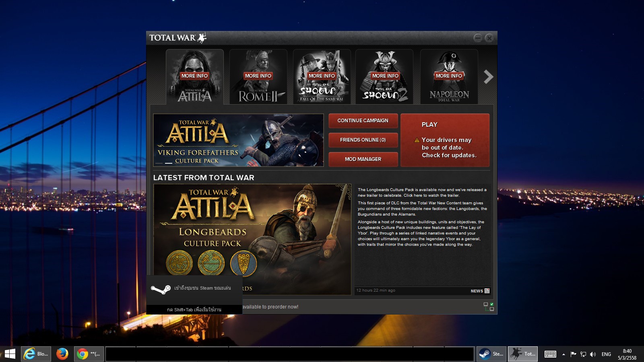Image resolution: width=644 pixels, height=362 pixels.
Task: Click the Steam overlay notification logo
Action: click(161, 289)
